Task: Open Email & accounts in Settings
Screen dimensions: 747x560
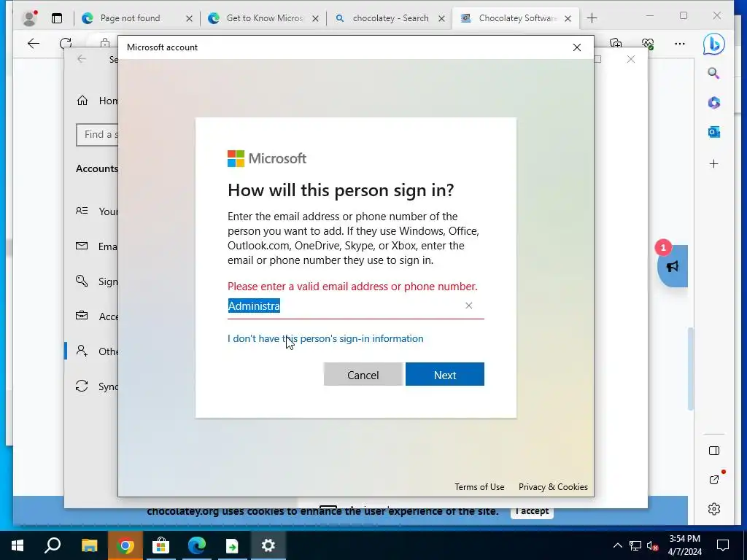Action: point(97,246)
